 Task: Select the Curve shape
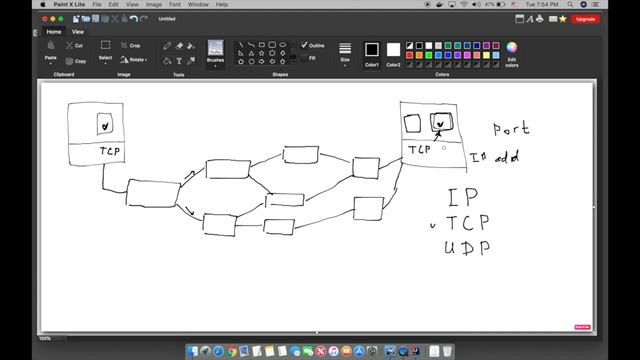[x=251, y=44]
